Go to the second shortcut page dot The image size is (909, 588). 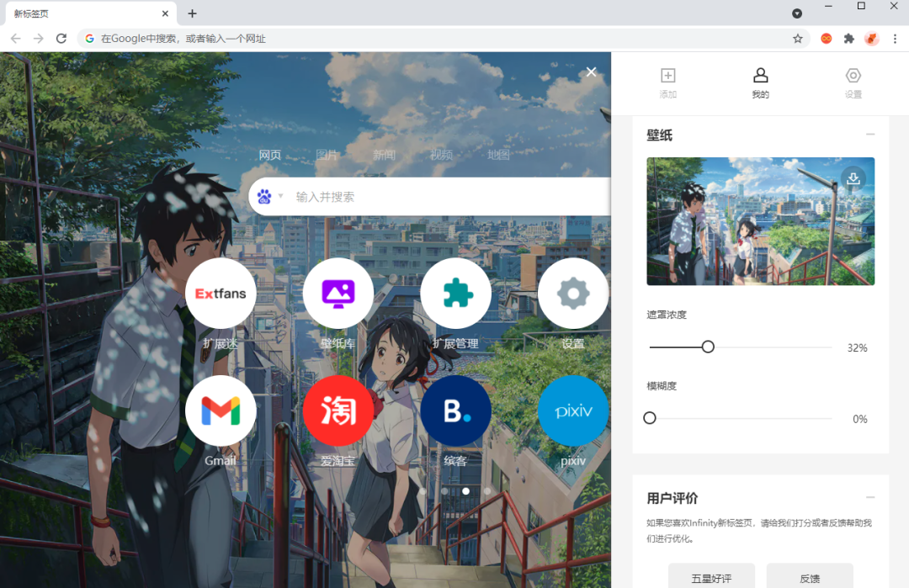[x=444, y=490]
